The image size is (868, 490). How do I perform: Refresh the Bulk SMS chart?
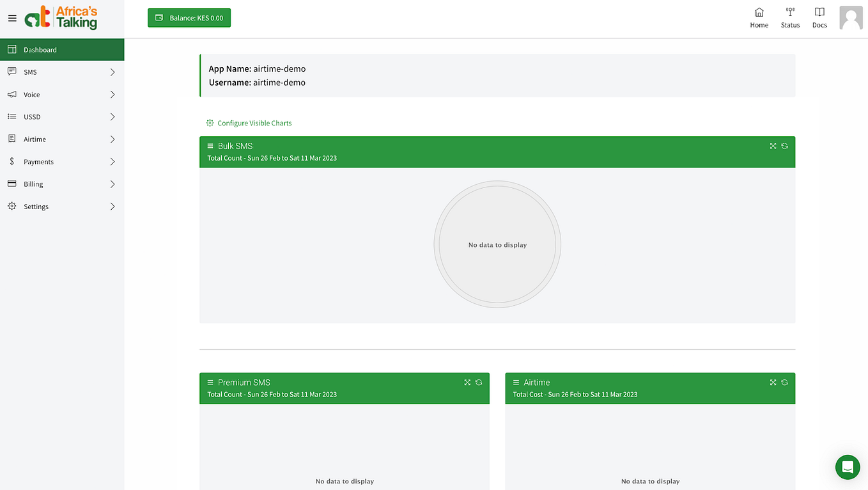point(785,146)
